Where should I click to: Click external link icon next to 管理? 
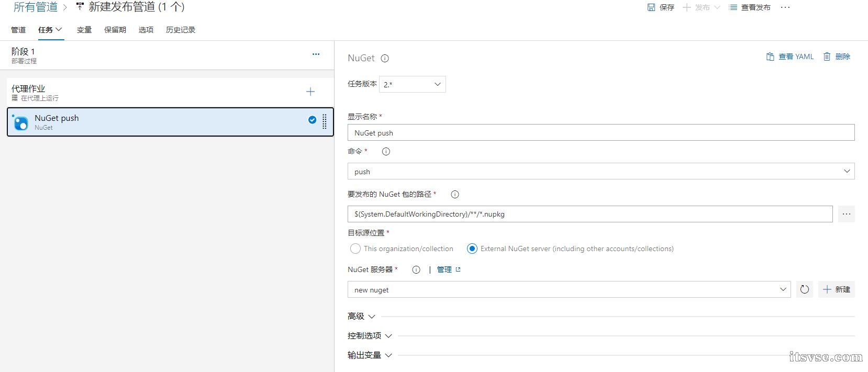click(x=458, y=269)
